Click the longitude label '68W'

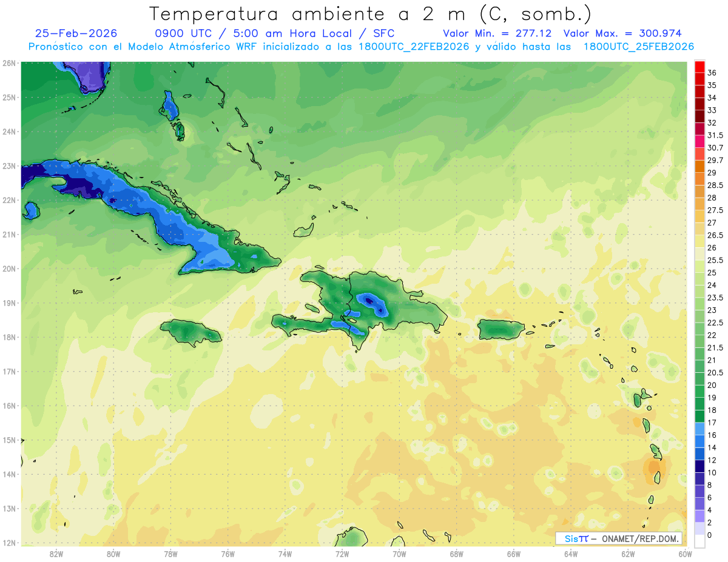coord(457,554)
